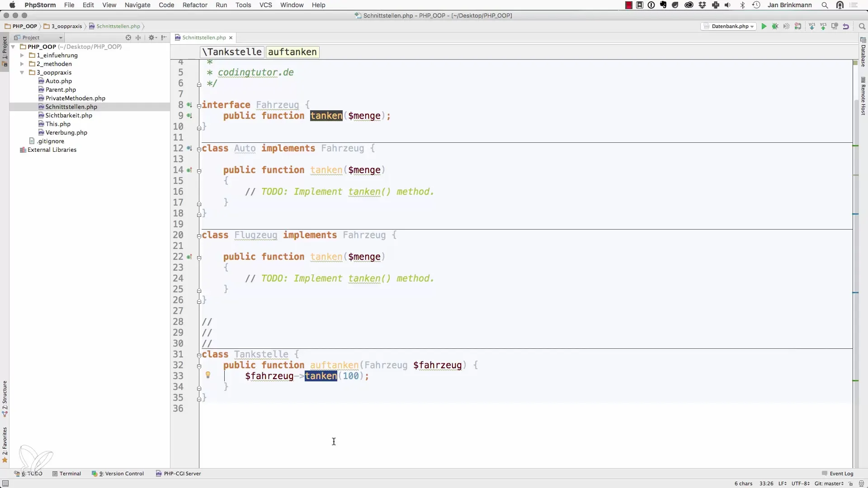Start debugging with the green bug icon
The width and height of the screenshot is (868, 488).
(x=775, y=26)
